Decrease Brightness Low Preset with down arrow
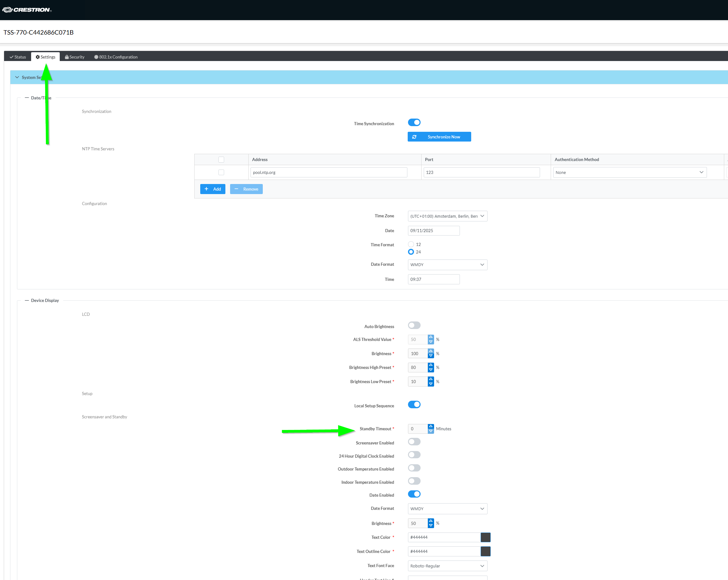The width and height of the screenshot is (728, 580). point(431,384)
